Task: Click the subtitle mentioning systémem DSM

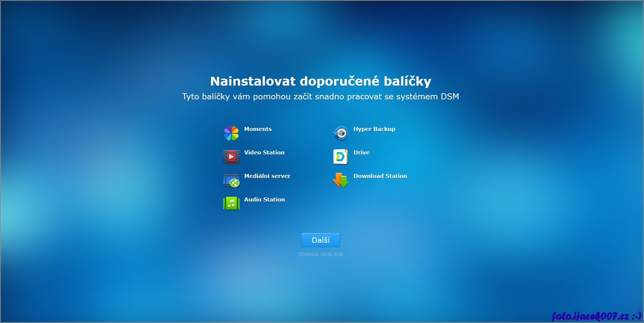Action: coord(320,97)
